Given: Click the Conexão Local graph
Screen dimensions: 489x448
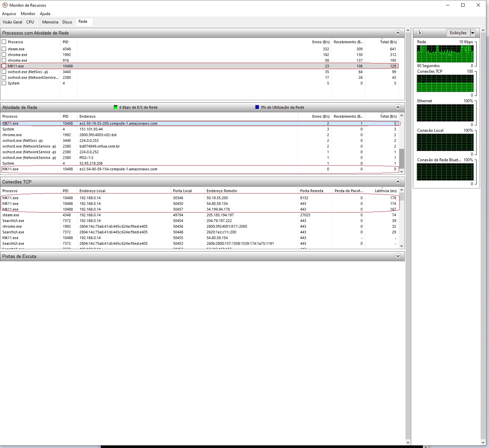Looking at the screenshot, I should pos(445,142).
